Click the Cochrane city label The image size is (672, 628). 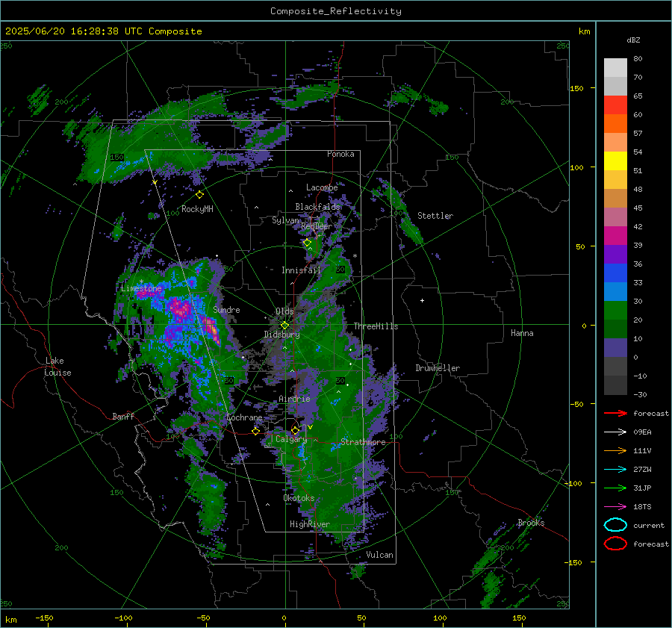pyautogui.click(x=244, y=417)
